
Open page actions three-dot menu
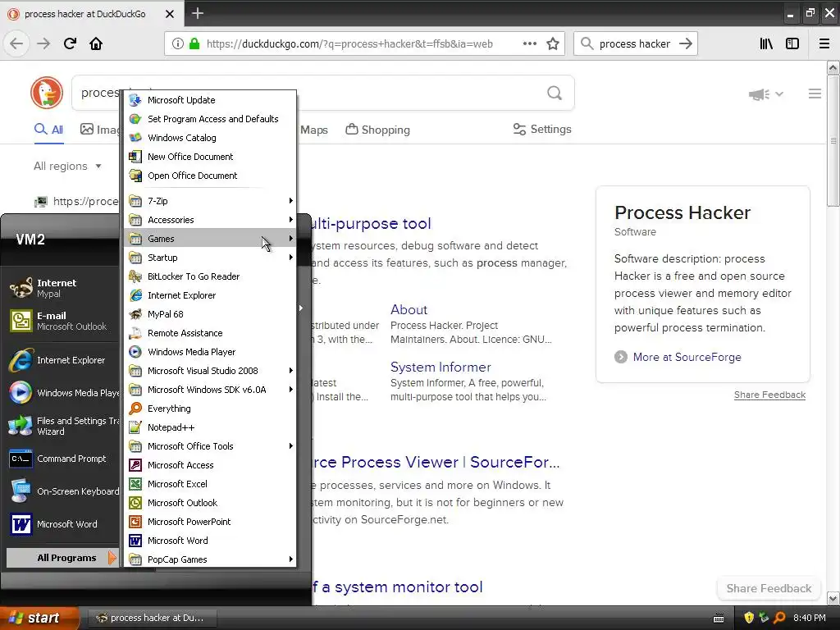click(530, 43)
